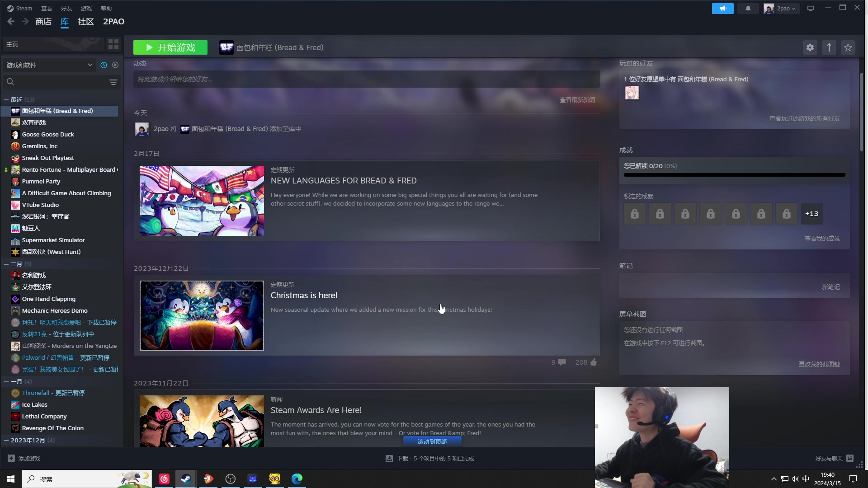Image resolution: width=868 pixels, height=488 pixels.
Task: Open Windows Start menu
Action: (11, 479)
